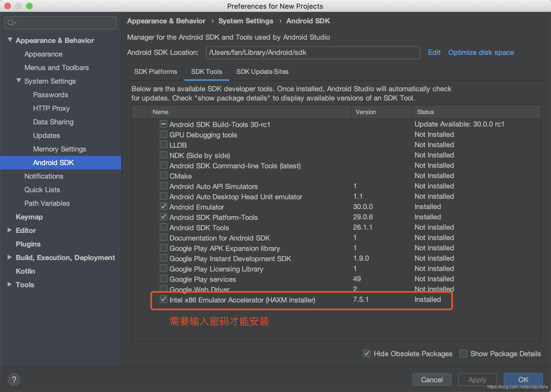Click the Android SDK Location path field
This screenshot has width=551, height=392.
[313, 52]
